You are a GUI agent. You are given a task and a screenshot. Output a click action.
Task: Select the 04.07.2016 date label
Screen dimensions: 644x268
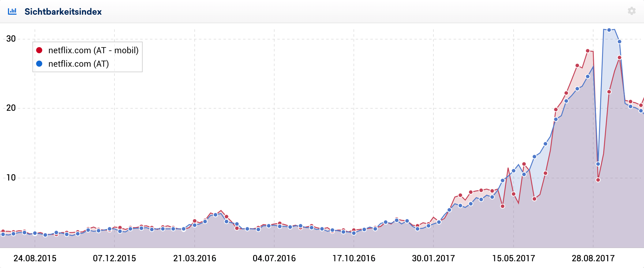[274, 258]
